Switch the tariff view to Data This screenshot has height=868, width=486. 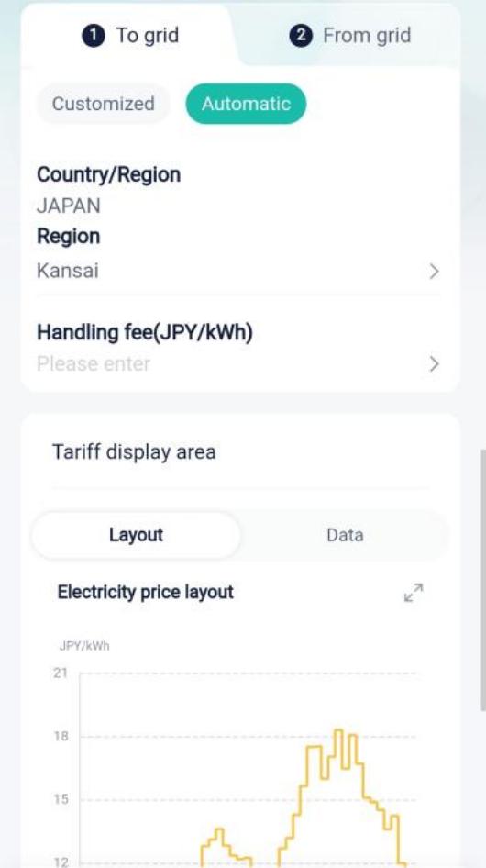[x=345, y=535]
